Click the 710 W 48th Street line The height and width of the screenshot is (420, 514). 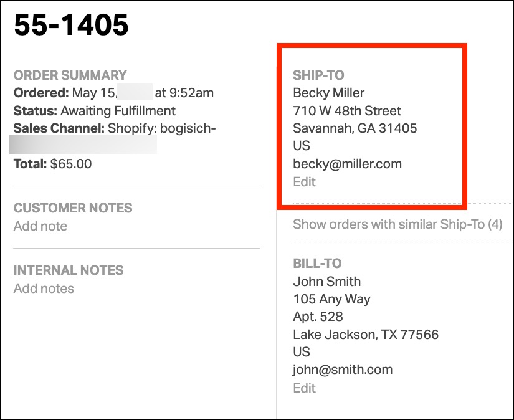347,111
